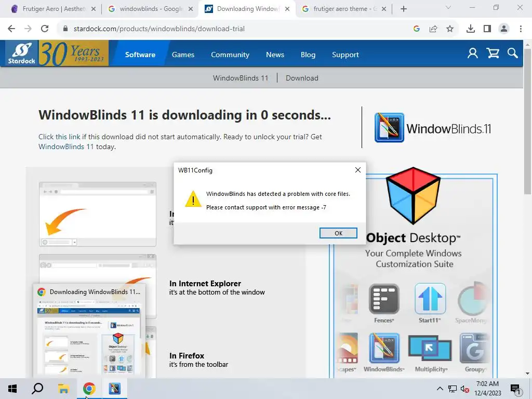Click the WindowBlinds taskbar icon

(114, 389)
